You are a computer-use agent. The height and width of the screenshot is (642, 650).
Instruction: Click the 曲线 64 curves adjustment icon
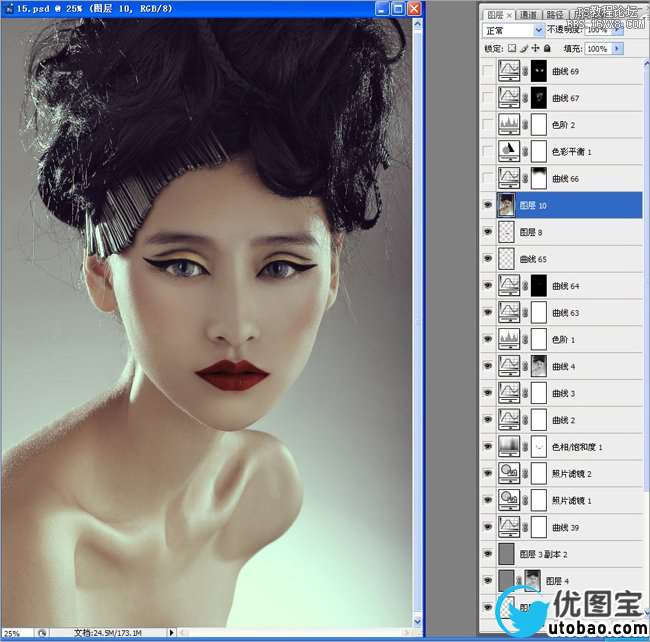tap(509, 286)
